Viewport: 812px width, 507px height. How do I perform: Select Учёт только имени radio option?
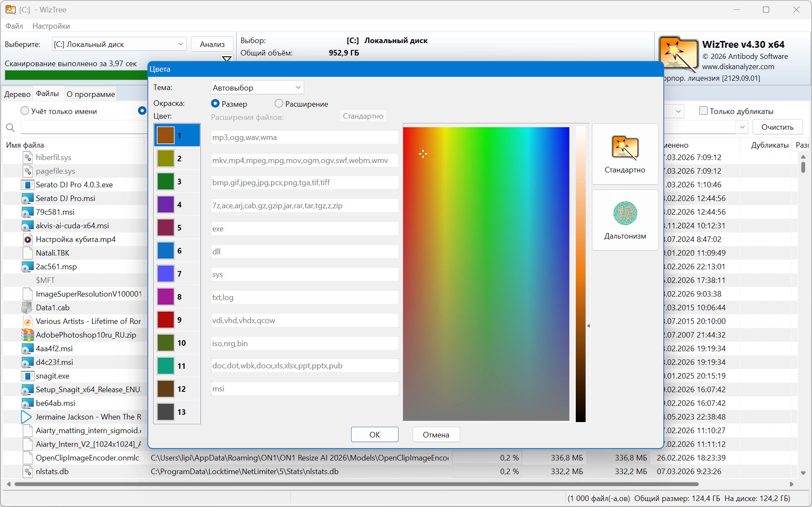pos(25,111)
